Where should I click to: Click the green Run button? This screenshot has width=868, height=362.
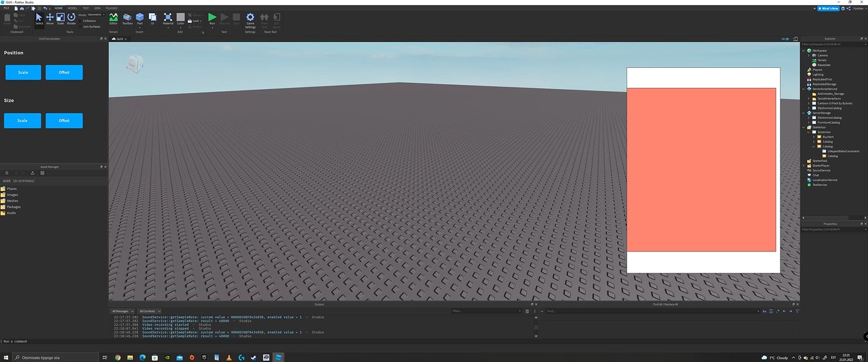(x=212, y=19)
